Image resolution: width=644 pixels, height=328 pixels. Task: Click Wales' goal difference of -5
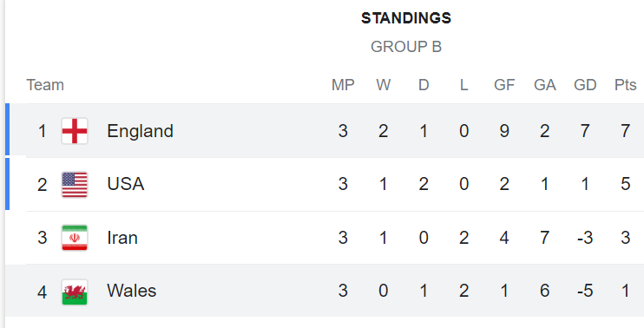[x=585, y=291]
